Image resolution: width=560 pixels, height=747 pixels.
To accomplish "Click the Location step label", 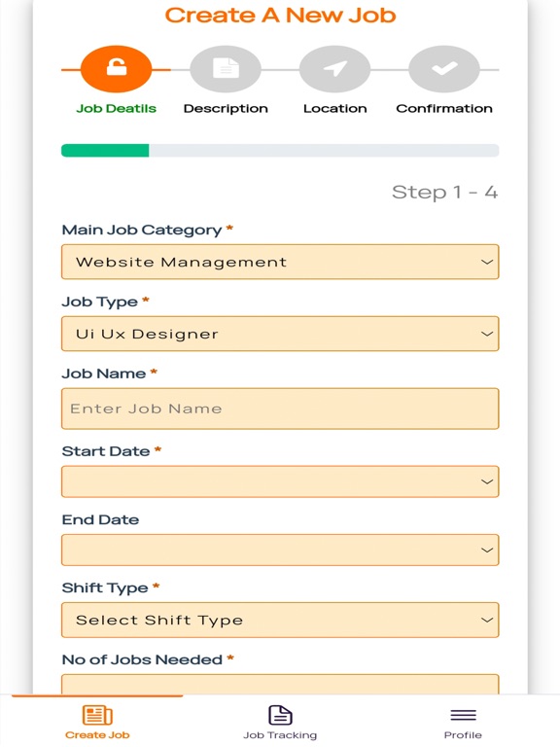I will (x=335, y=109).
